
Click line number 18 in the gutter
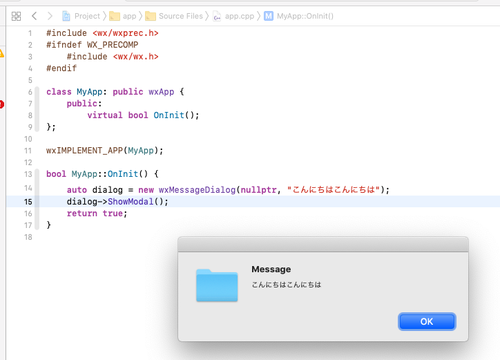28,237
